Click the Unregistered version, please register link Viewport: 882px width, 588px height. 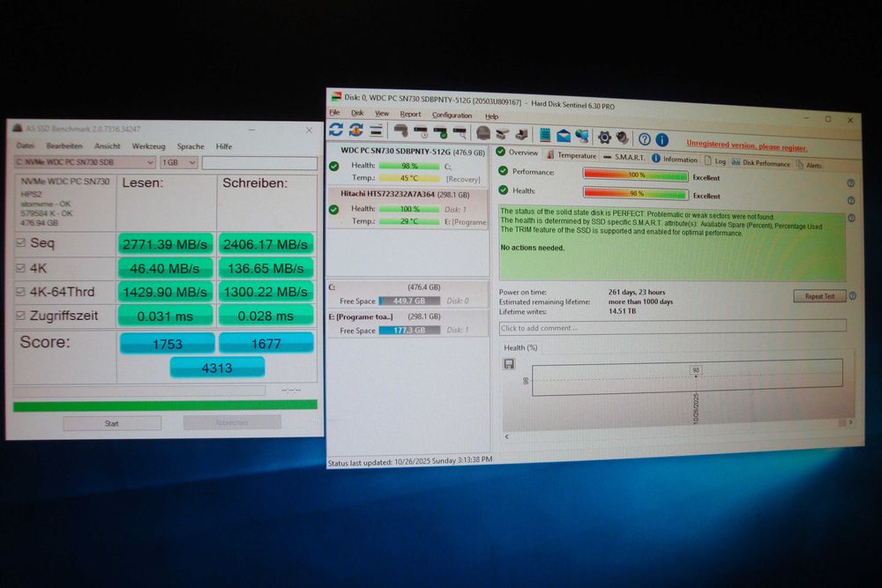(x=746, y=145)
